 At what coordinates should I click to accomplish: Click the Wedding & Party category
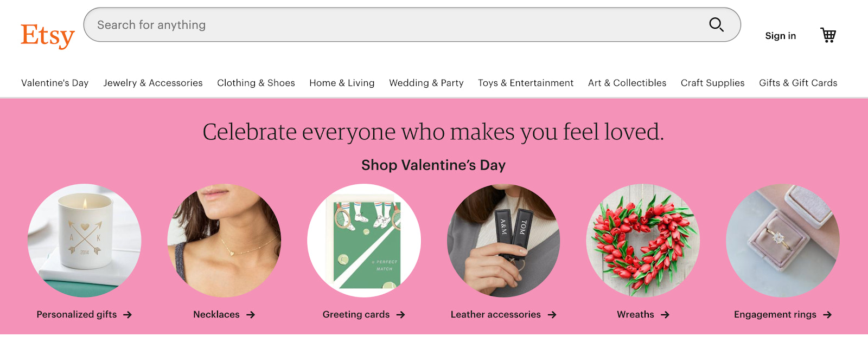(x=425, y=83)
